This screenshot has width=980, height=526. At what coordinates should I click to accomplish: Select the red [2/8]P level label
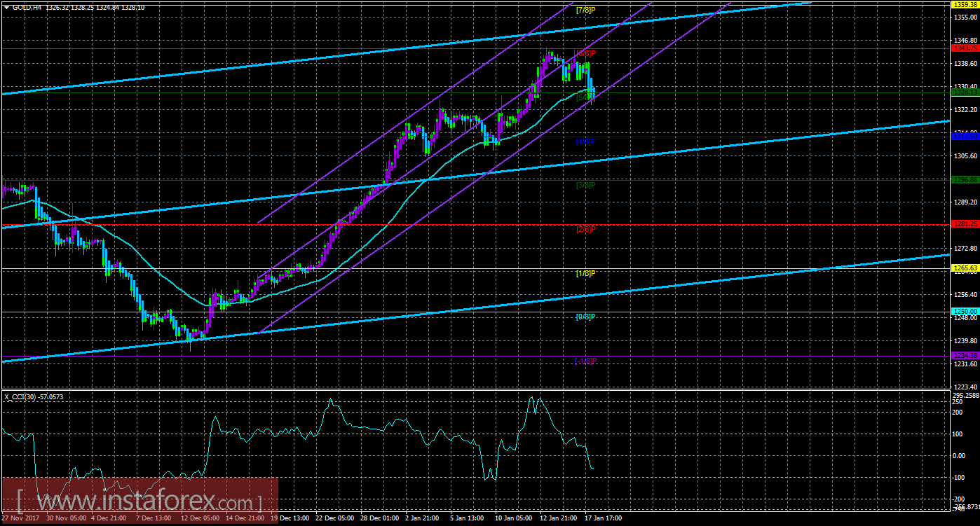(x=585, y=229)
